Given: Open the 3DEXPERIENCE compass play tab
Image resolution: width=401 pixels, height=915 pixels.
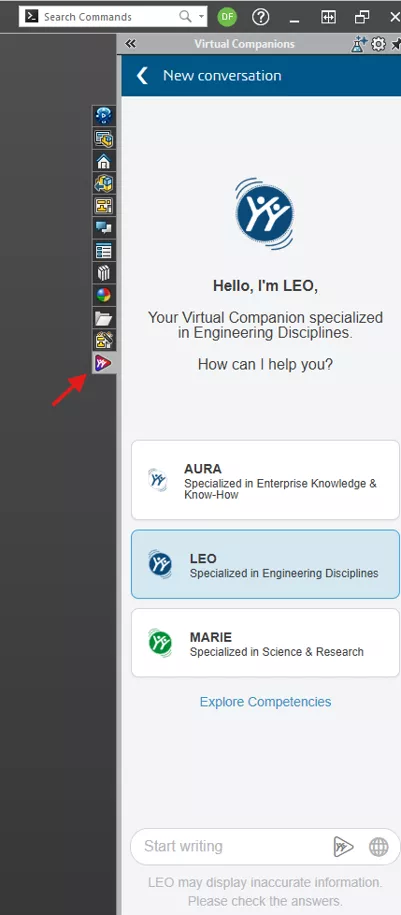Looking at the screenshot, I should pyautogui.click(x=103, y=116).
